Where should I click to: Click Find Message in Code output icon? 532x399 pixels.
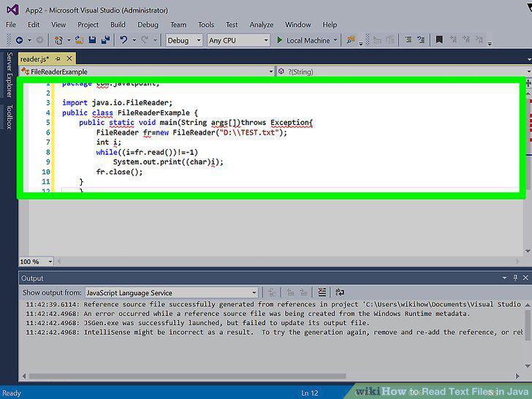pos(272,292)
